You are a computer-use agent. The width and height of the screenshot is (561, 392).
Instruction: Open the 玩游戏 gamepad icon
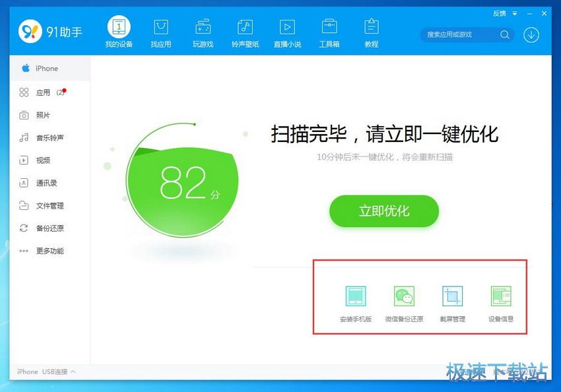click(x=203, y=27)
